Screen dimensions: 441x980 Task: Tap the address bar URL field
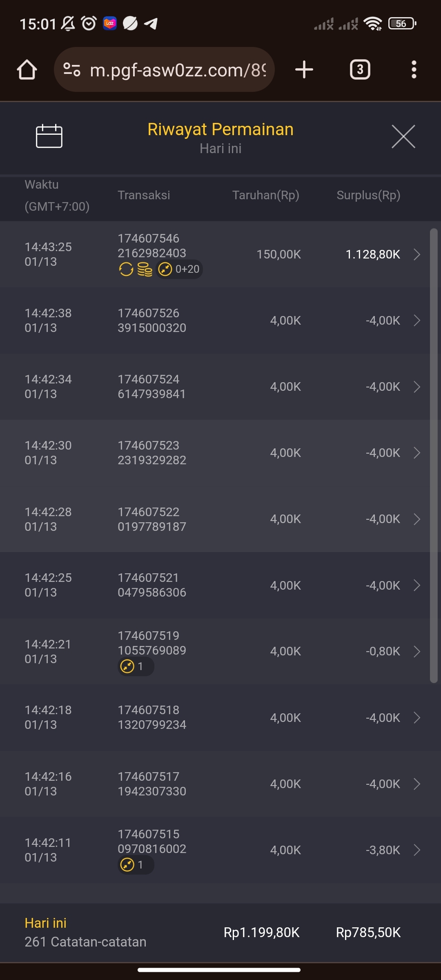click(178, 70)
